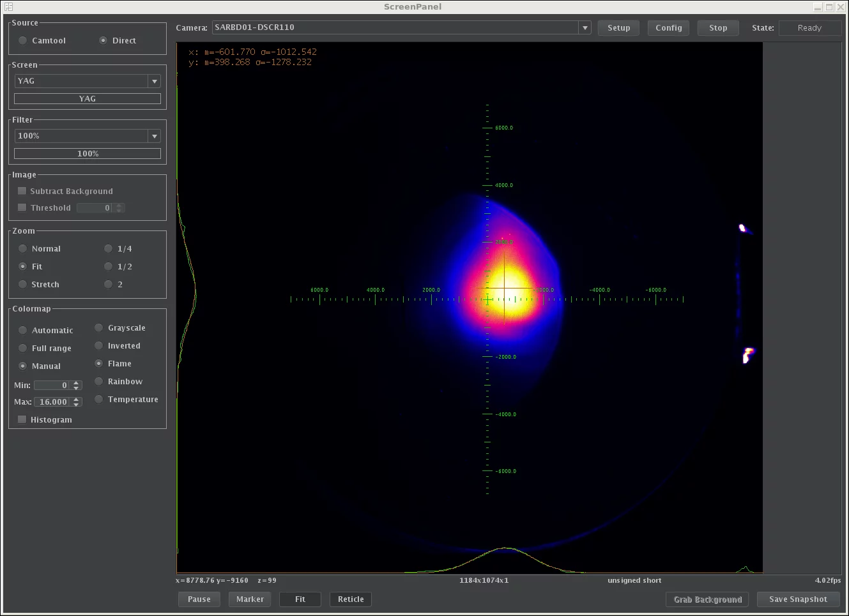Open camera Setup
Screen dimensions: 849x616
pyautogui.click(x=618, y=27)
